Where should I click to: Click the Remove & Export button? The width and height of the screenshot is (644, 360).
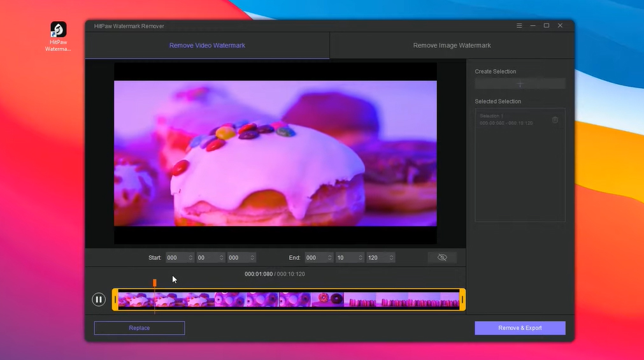click(520, 328)
